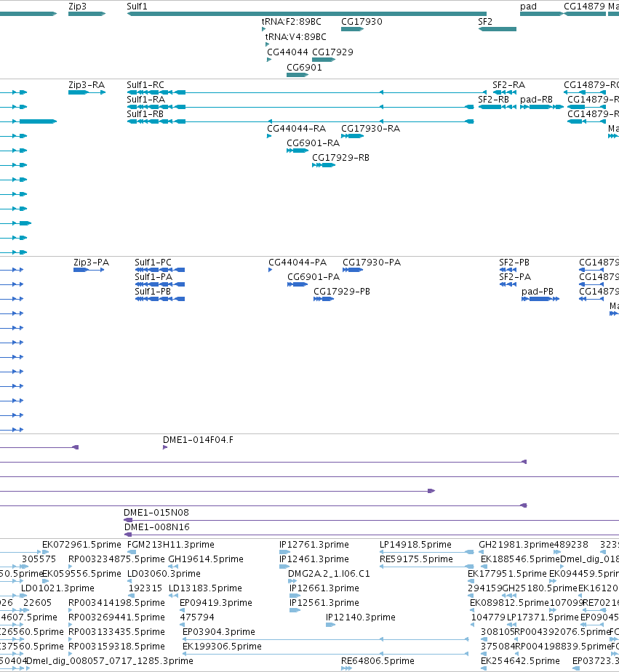Select CG17929-PB protein label
This screenshot has width=619, height=672.
coord(342,292)
